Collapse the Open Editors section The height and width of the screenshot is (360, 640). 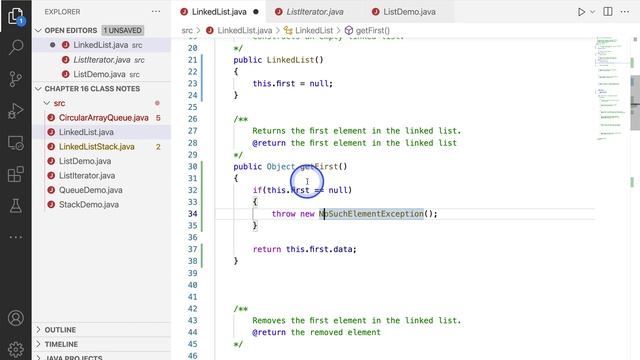pos(39,30)
